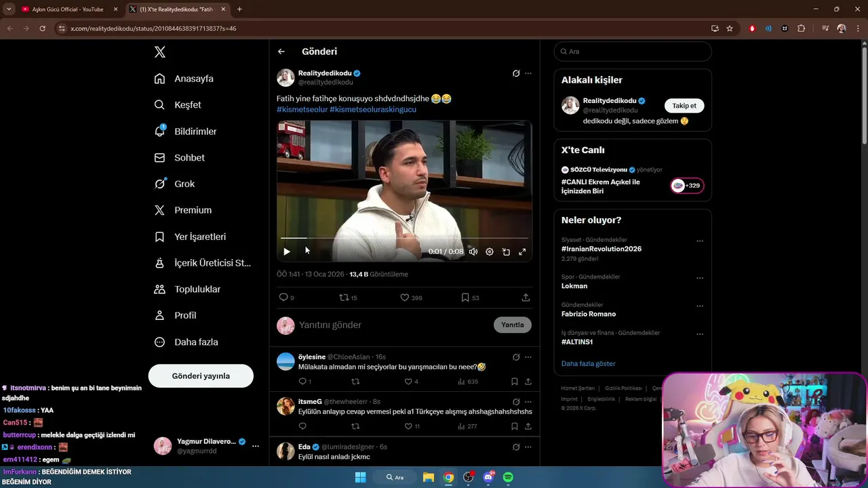Open Grok in sidebar
Screen dimensions: 868x488
point(174,184)
